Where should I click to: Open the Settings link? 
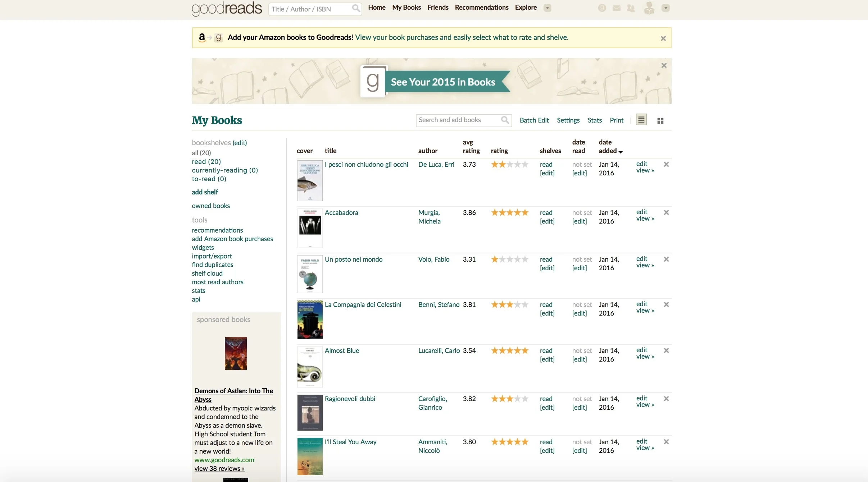[x=568, y=120]
